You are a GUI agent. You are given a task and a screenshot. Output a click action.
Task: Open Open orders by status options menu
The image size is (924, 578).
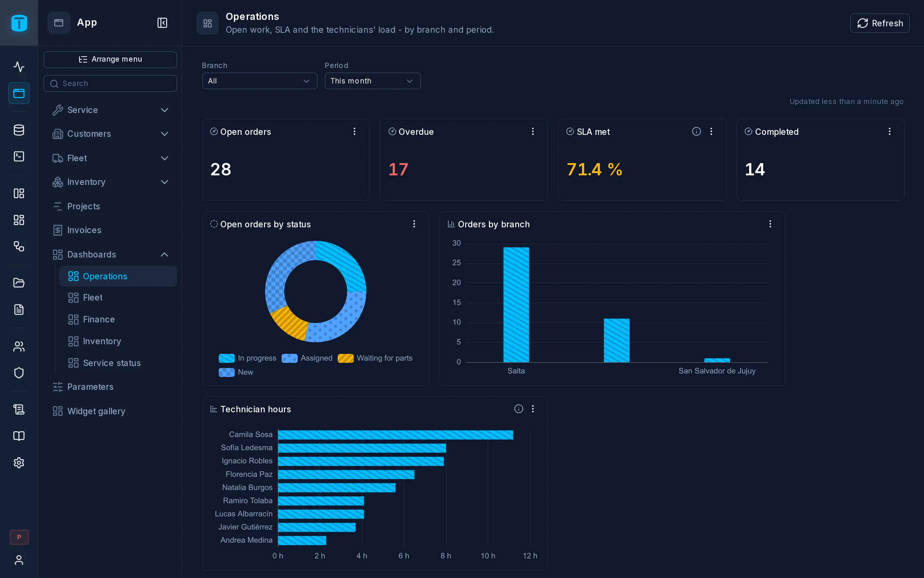coord(414,224)
